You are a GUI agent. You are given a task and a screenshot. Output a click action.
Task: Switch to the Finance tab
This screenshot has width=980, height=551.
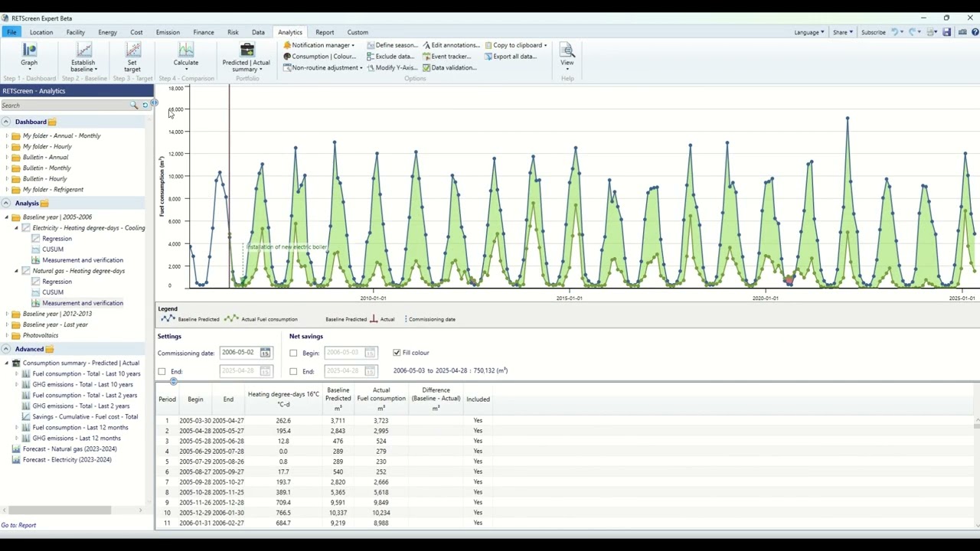click(204, 32)
